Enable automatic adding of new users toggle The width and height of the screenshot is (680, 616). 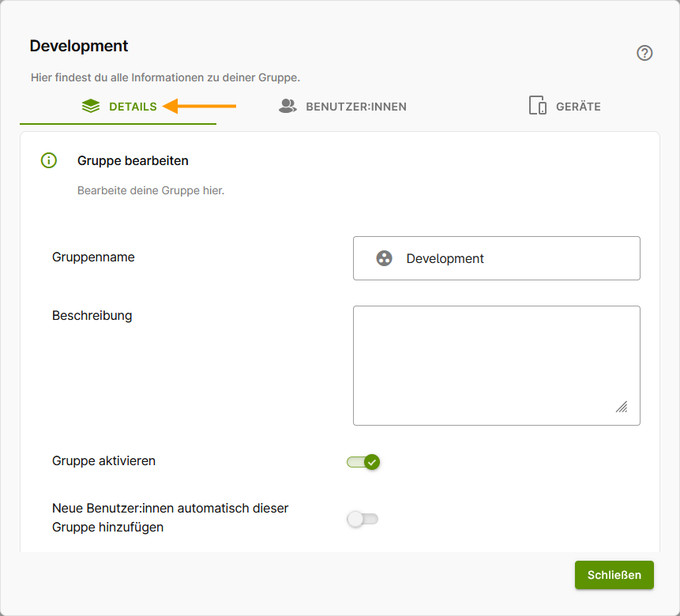click(x=363, y=517)
